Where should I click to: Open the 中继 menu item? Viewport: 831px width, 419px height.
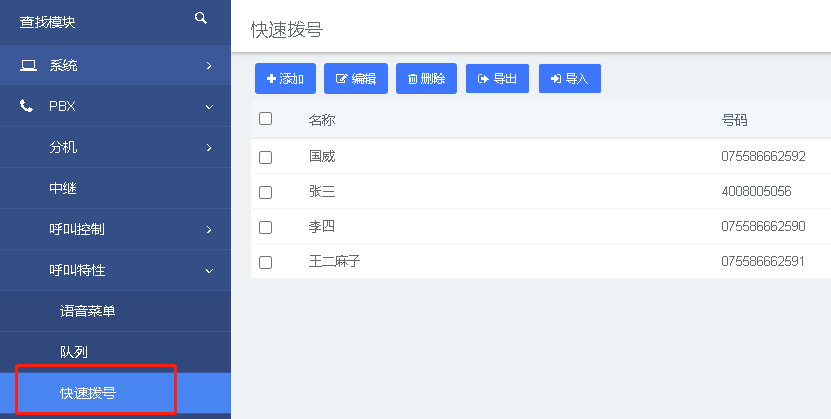[115, 188]
